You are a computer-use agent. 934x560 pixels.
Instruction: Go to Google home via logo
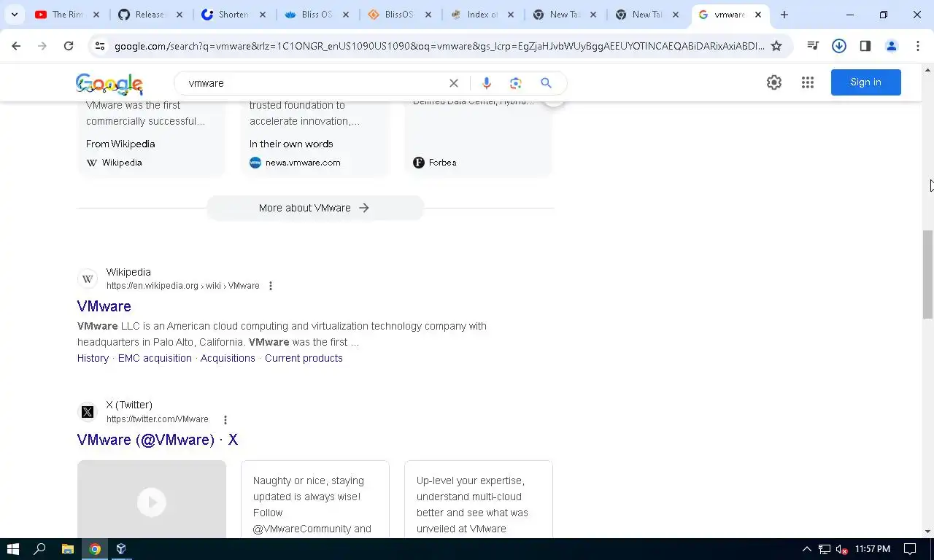(109, 84)
